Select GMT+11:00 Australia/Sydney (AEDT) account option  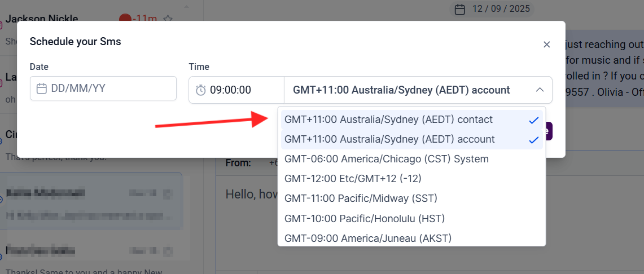[x=411, y=139]
